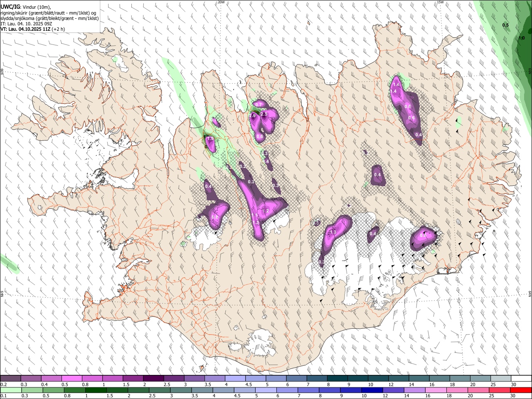Click the rain legend swatch from 6 to 7

tap(287, 390)
